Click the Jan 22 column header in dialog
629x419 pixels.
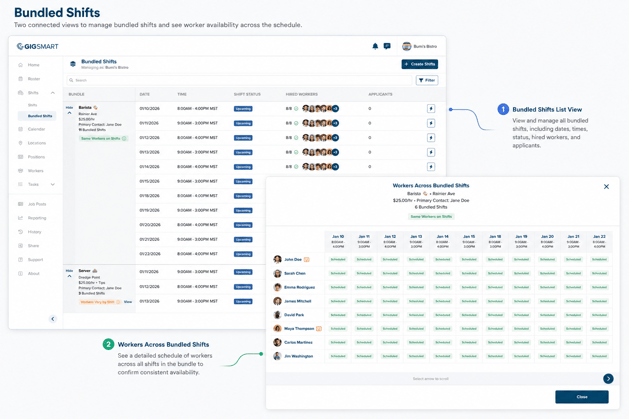[599, 241]
